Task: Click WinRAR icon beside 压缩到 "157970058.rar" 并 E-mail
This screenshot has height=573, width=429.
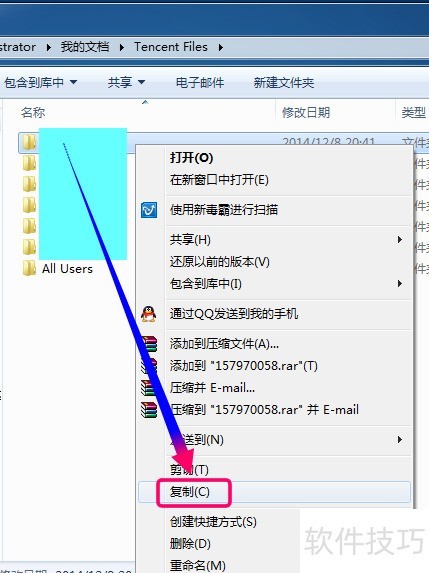Action: point(149,410)
